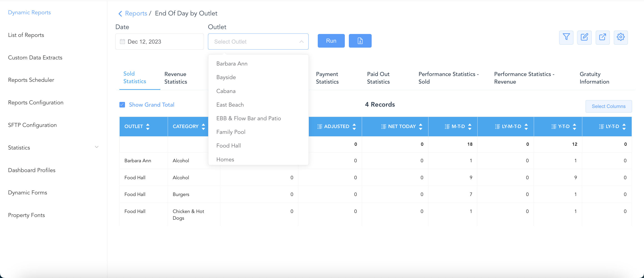Sort by the OUTLET column arrows
This screenshot has height=278, width=644.
[148, 127]
